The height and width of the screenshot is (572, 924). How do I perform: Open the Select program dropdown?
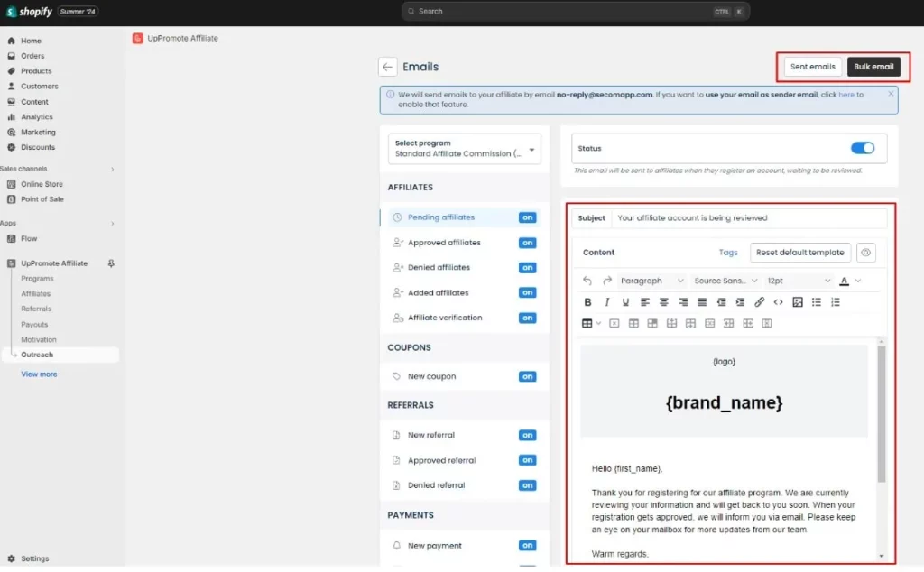coord(465,149)
